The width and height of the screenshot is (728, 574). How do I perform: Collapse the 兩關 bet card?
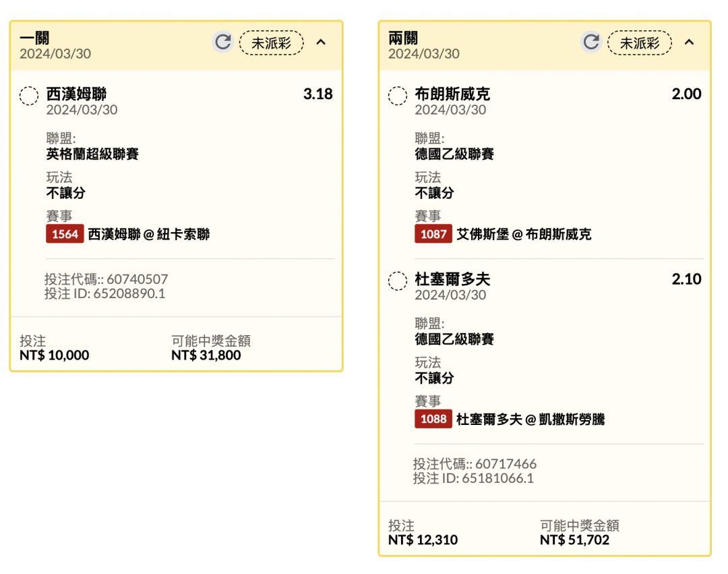coord(689,42)
